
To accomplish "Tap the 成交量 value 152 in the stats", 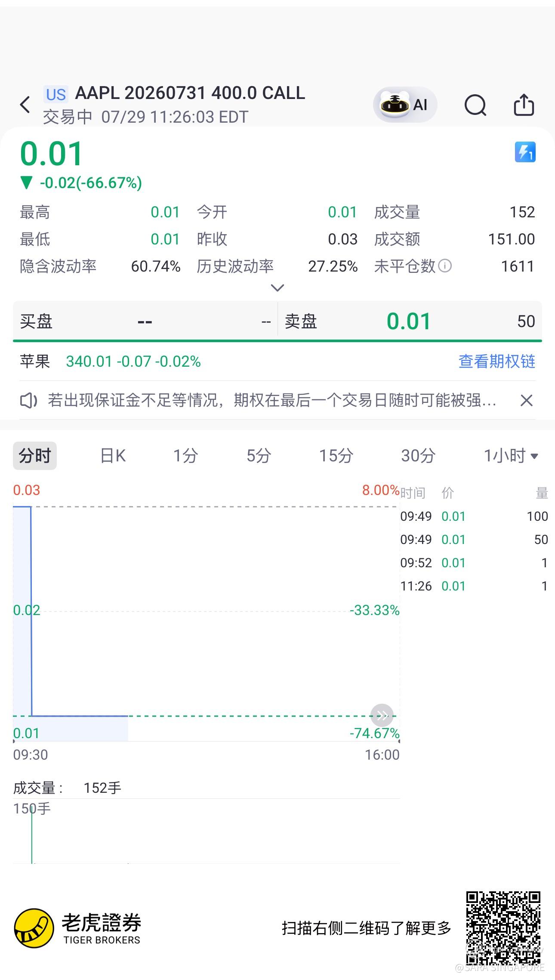I will click(522, 212).
